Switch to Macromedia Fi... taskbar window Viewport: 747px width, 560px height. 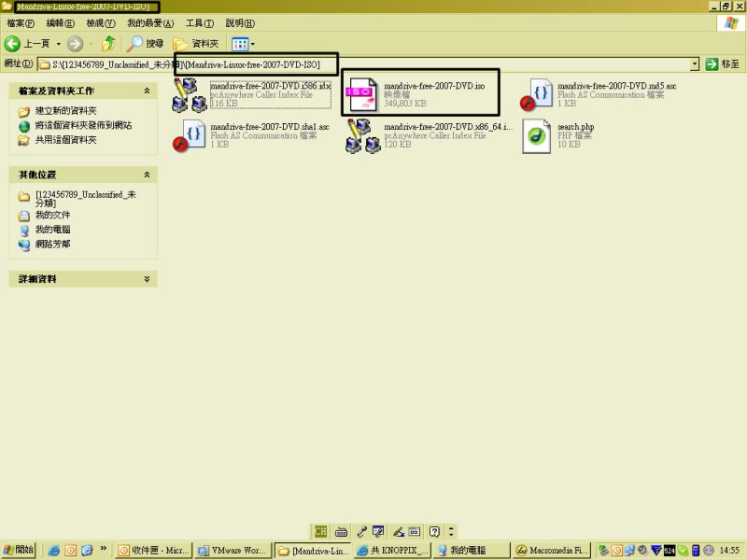[552, 551]
